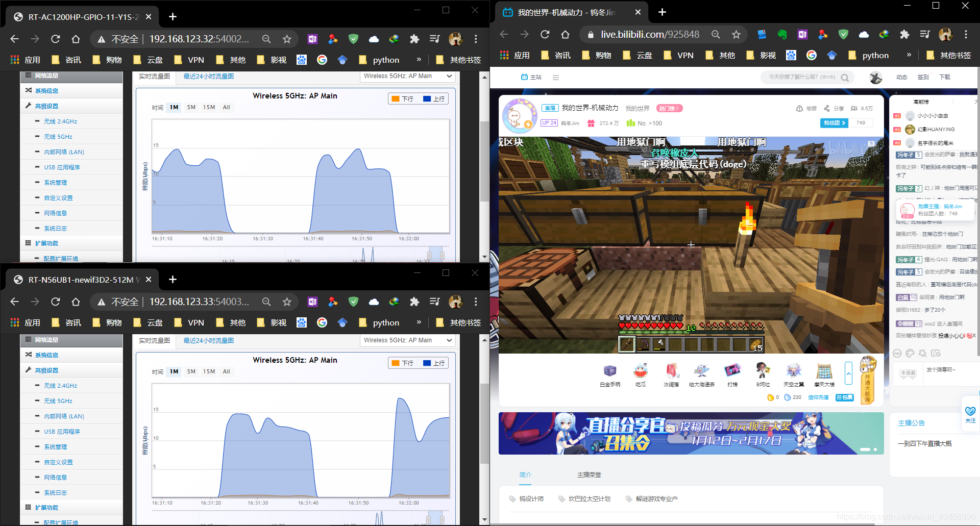Click the 信仰充值 link
This screenshot has width=980, height=526.
818,397
